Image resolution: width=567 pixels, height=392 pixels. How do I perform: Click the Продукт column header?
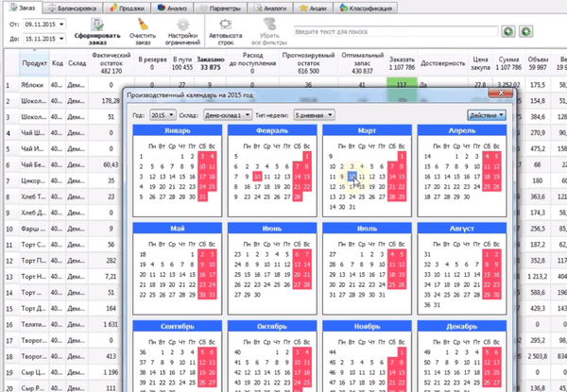pos(35,63)
